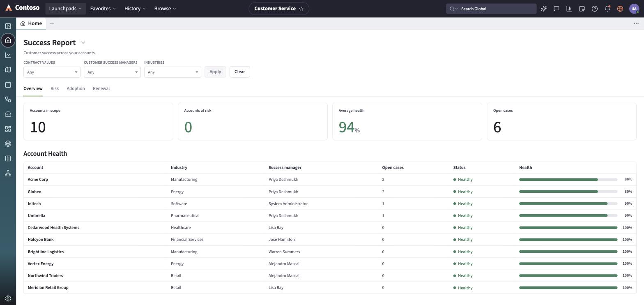Click the Account column header
Screen dimensions: 644x305
coord(35,168)
